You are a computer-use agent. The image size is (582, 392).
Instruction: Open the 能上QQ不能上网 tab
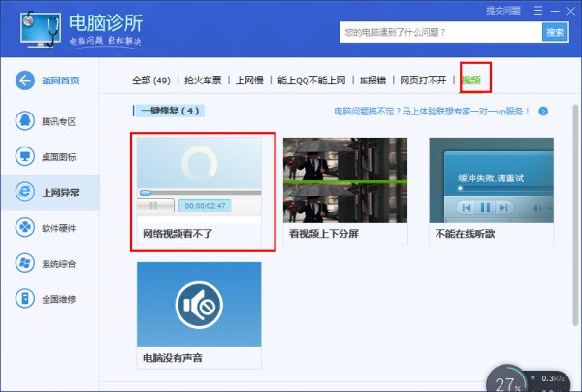311,81
